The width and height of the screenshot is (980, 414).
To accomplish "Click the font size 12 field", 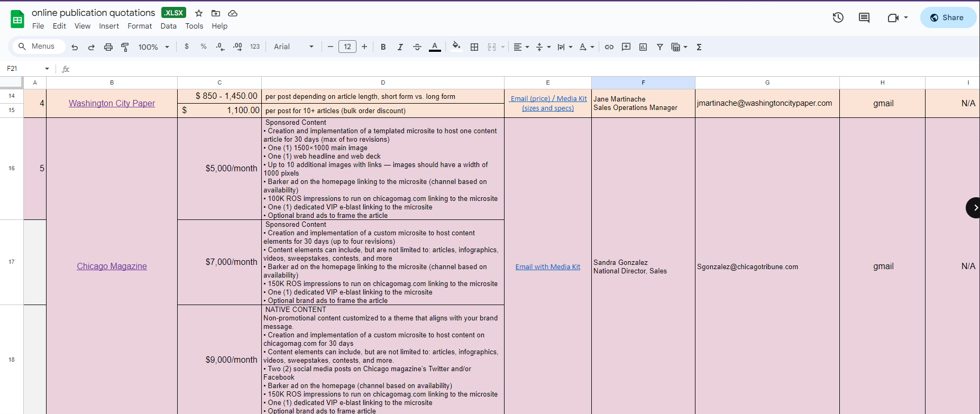I will [347, 47].
